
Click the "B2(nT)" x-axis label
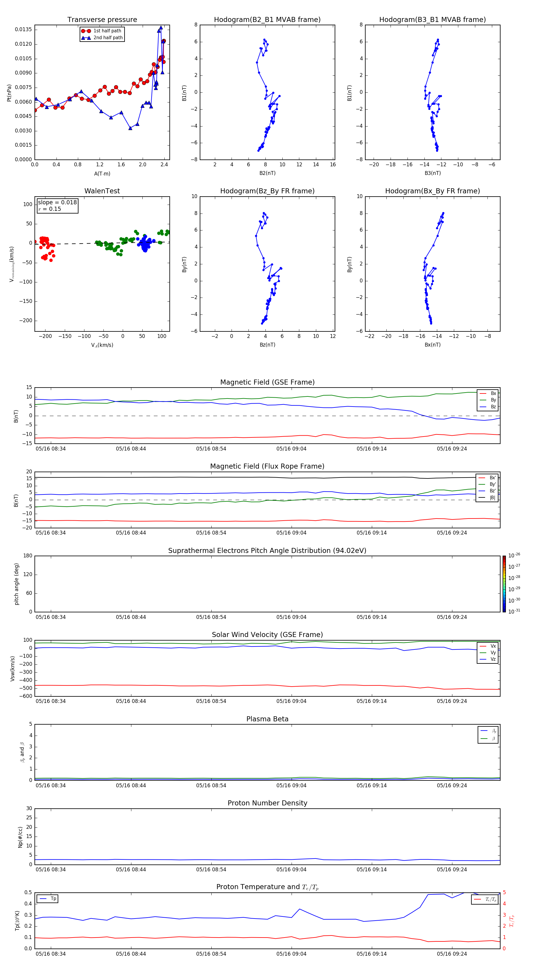[x=267, y=173]
